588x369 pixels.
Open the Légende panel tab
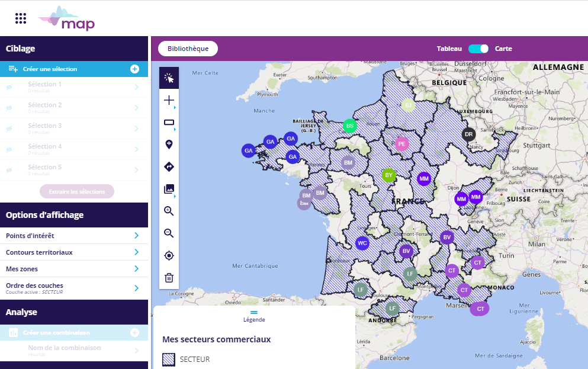(254, 319)
